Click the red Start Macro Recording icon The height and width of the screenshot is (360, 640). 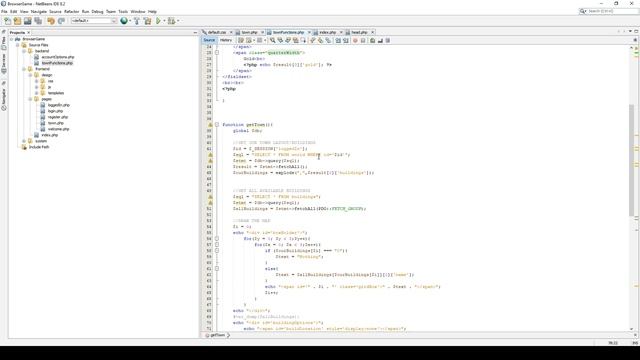(355, 40)
